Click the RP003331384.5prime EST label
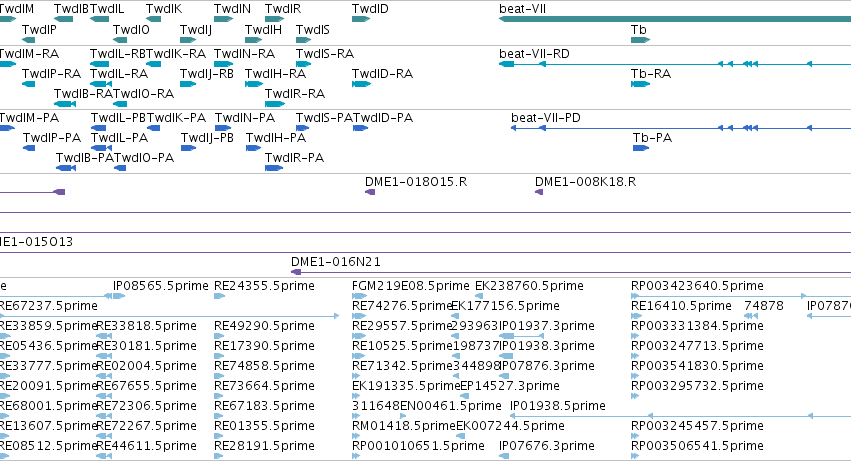The height and width of the screenshot is (461, 851). 697,326
